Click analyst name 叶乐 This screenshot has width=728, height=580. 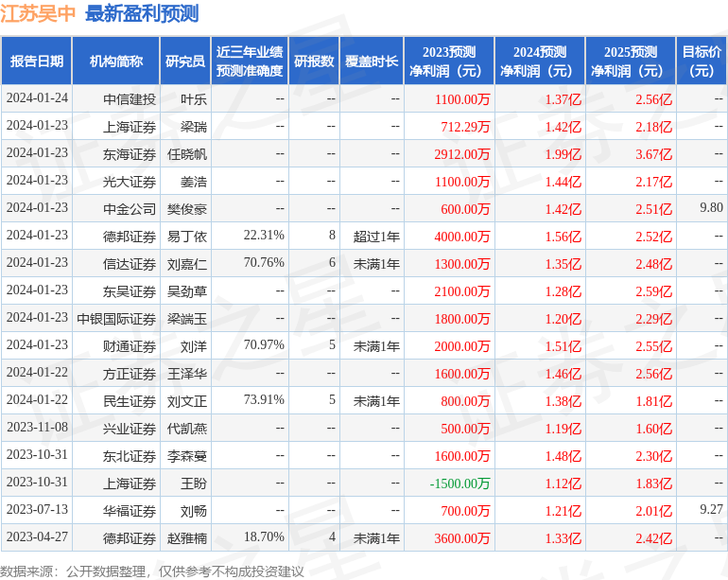194,99
